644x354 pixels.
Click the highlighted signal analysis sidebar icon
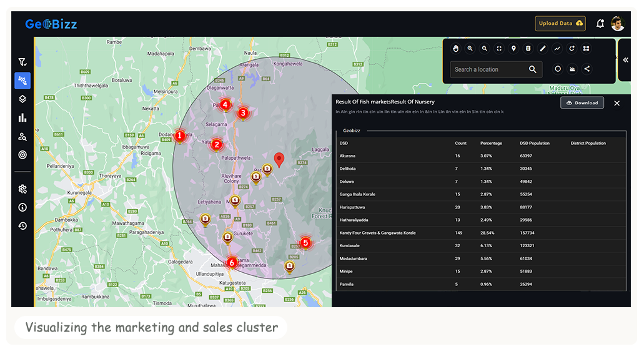tap(22, 81)
